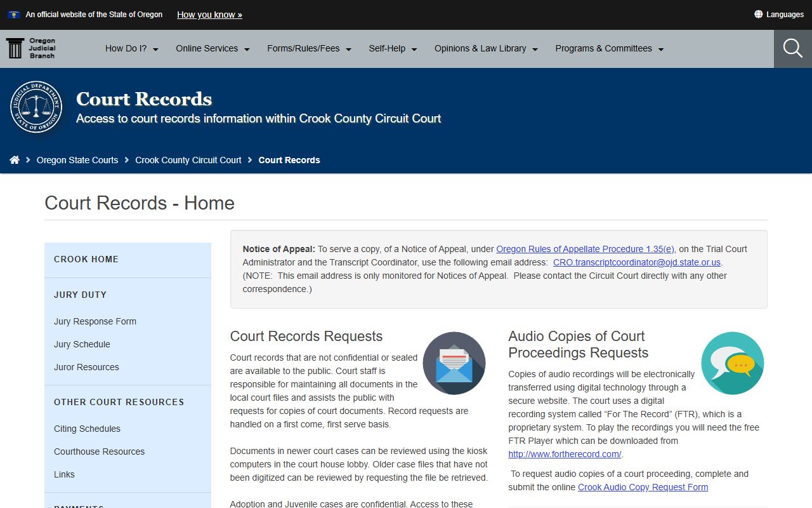Open Crook Home in sidebar
This screenshot has height=508, width=812.
86,259
